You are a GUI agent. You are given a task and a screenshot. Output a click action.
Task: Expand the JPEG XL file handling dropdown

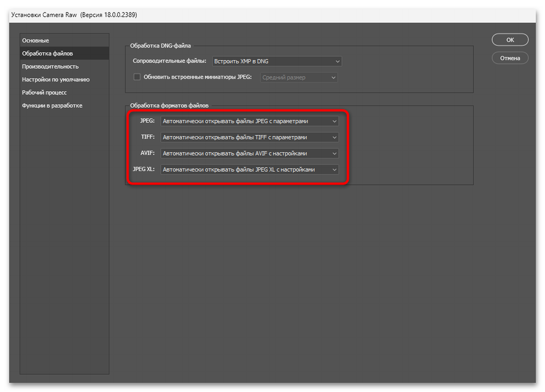(250, 169)
